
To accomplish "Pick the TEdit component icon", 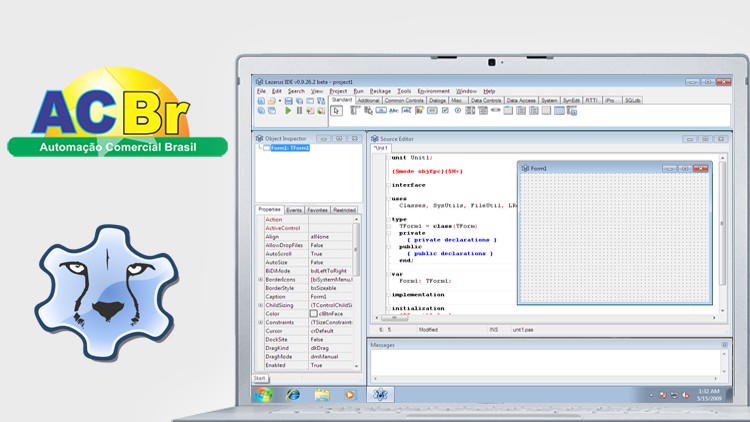I will 406,111.
